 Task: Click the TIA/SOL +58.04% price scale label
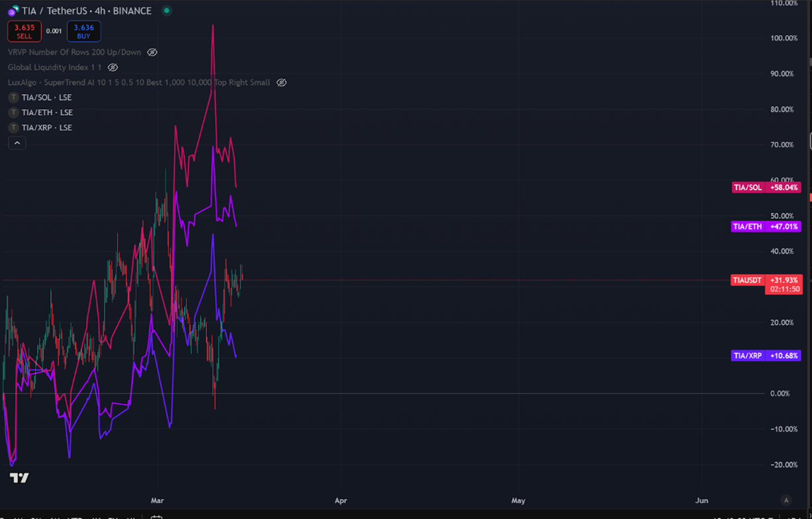click(x=766, y=187)
